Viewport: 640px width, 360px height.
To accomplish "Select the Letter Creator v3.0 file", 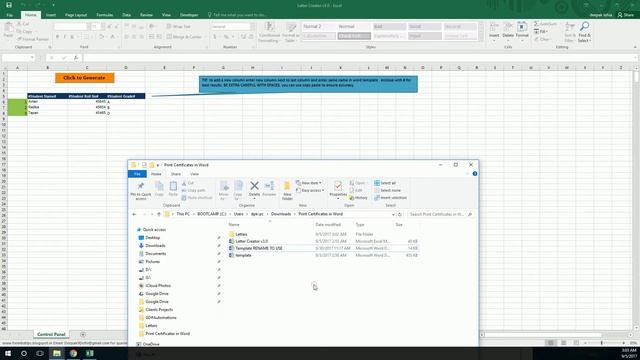I will tap(251, 241).
